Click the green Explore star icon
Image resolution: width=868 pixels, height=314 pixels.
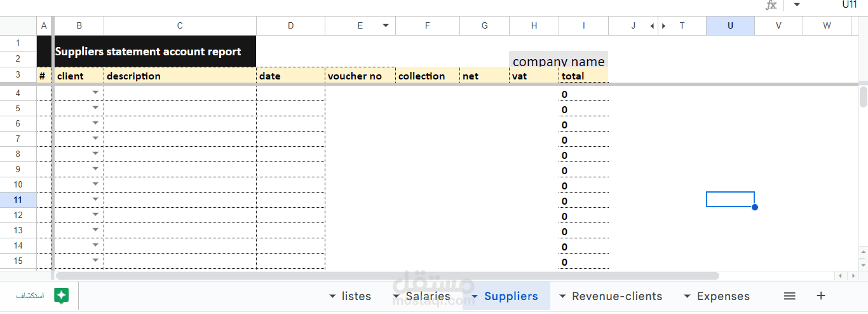point(61,296)
